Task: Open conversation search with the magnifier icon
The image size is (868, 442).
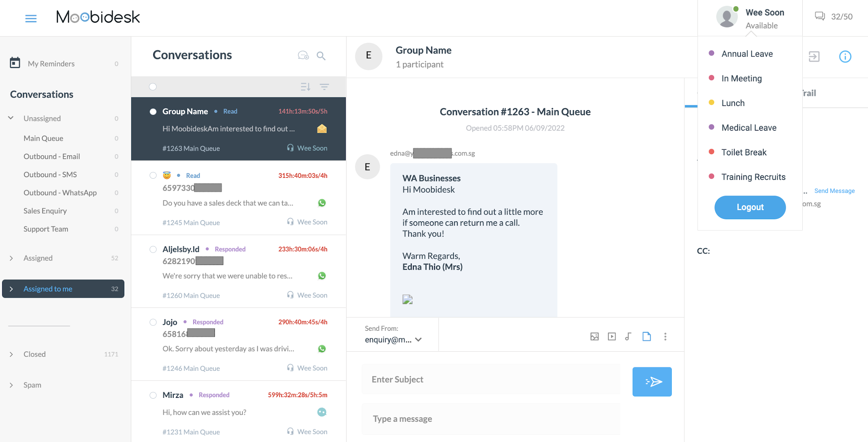Action: point(321,56)
